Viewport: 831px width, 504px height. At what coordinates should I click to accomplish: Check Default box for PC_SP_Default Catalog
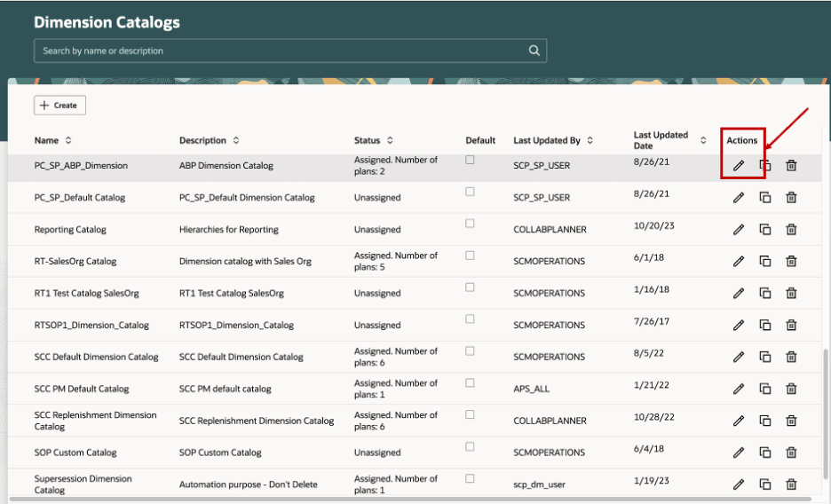pos(470,192)
